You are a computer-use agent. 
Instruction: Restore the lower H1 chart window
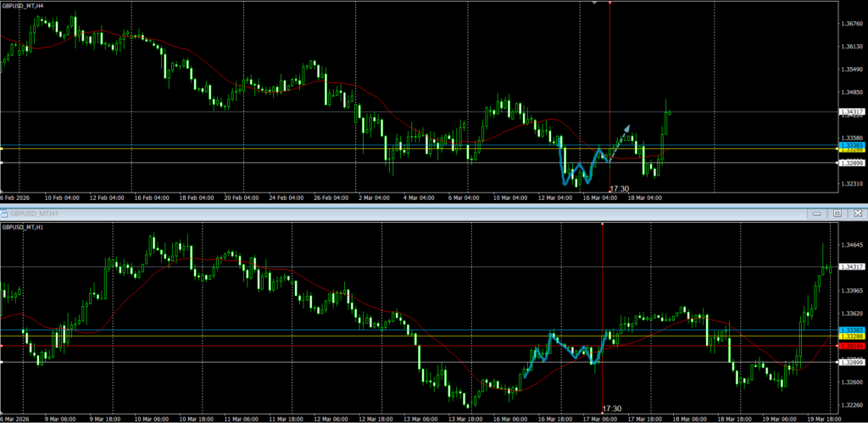837,214
